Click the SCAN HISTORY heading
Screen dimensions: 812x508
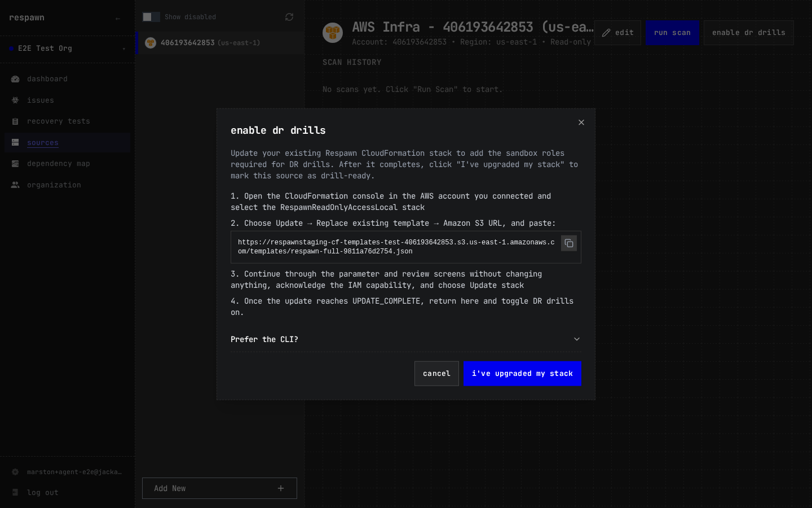(352, 63)
